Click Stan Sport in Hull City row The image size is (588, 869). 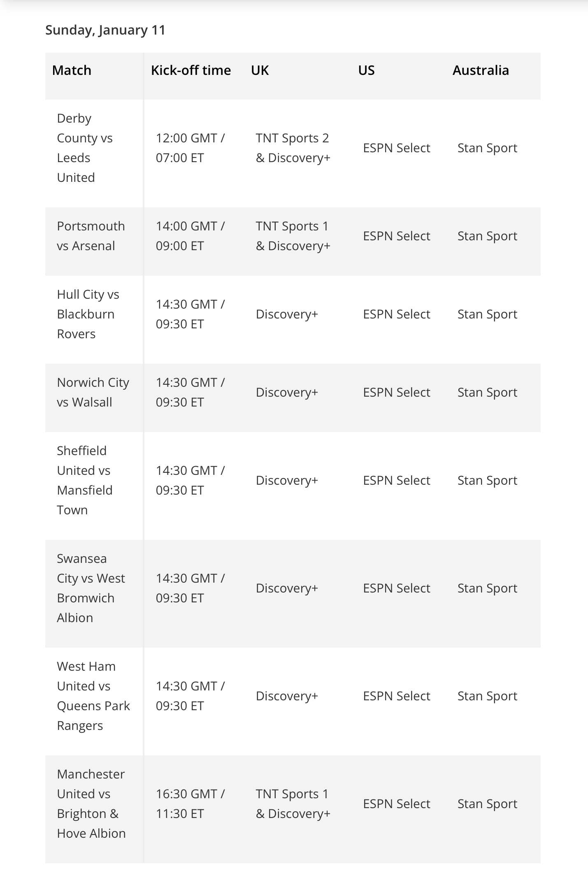(487, 314)
